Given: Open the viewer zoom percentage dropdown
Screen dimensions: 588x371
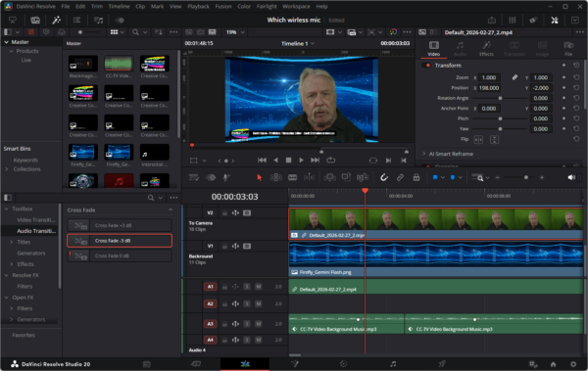Looking at the screenshot, I should click(235, 32).
